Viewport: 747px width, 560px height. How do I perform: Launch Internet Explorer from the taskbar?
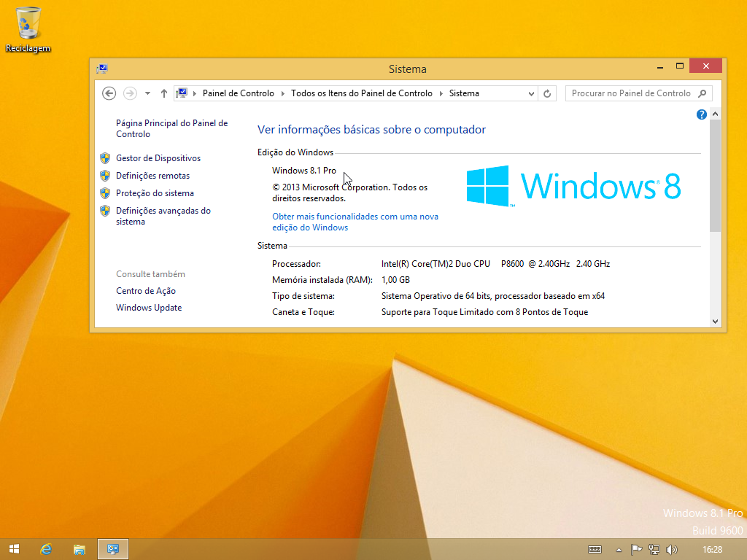46,549
